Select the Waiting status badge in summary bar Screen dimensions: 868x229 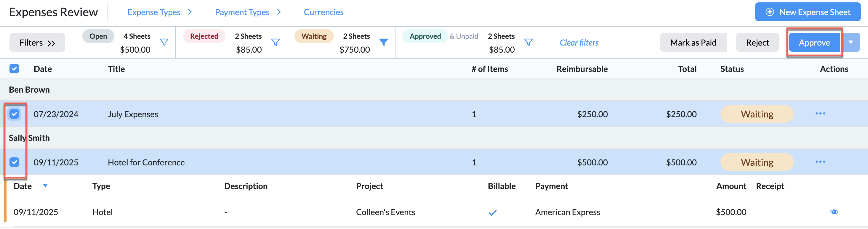coord(314,36)
